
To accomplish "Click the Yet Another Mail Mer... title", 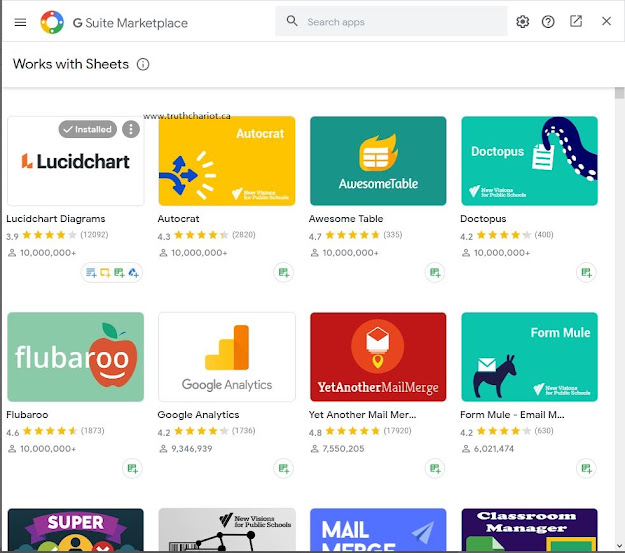I will click(x=362, y=415).
